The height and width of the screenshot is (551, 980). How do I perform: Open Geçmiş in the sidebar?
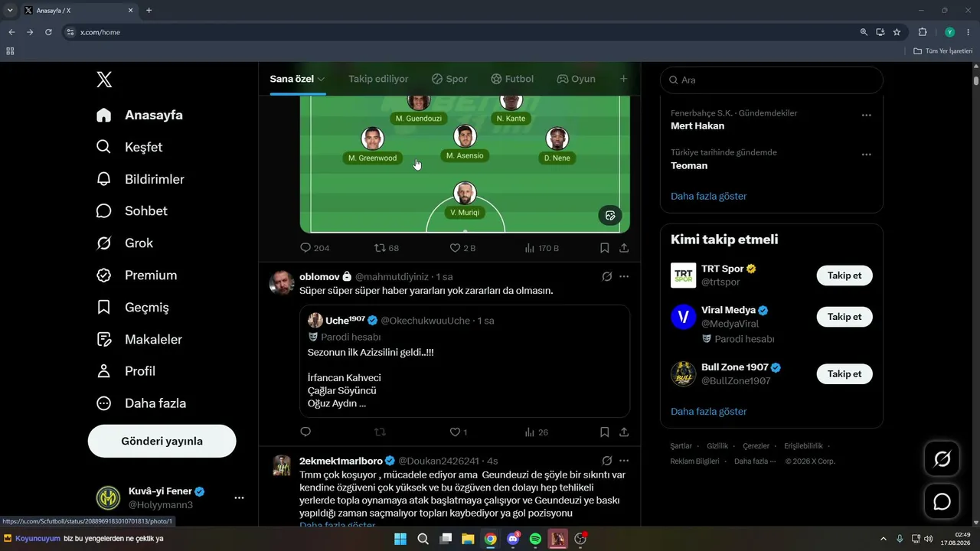tap(132, 308)
